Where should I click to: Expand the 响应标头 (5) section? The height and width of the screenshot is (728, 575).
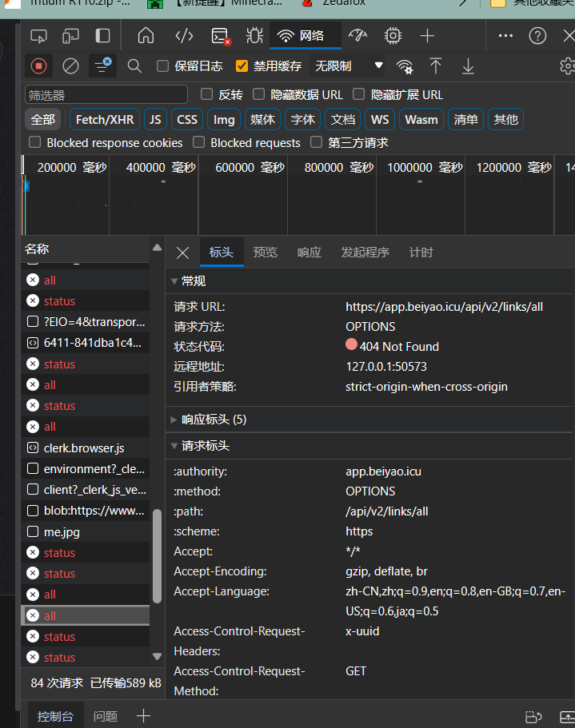point(174,420)
